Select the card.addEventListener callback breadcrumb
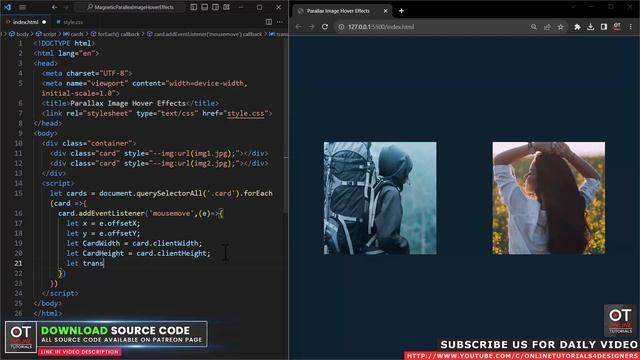 click(x=204, y=34)
